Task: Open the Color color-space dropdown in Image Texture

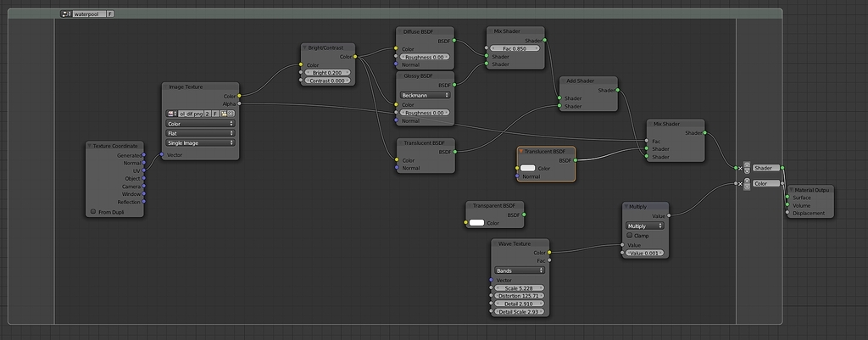Action: (200, 124)
